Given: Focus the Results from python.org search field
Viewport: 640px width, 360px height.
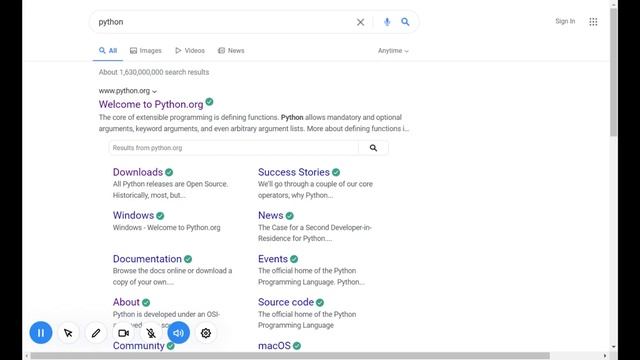Looking at the screenshot, I should click(x=233, y=148).
